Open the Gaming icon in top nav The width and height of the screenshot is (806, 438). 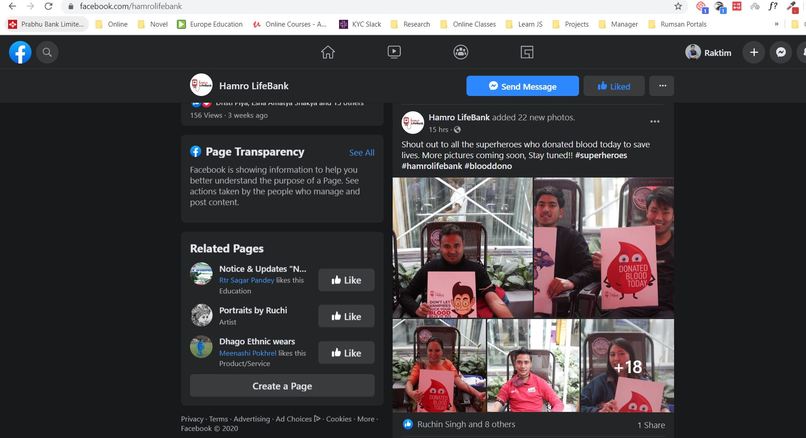(527, 52)
